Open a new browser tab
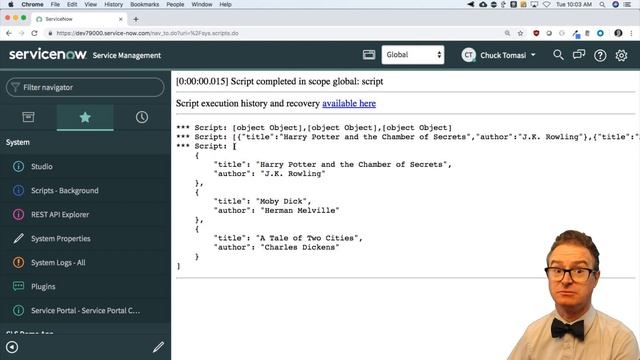 tap(136, 19)
